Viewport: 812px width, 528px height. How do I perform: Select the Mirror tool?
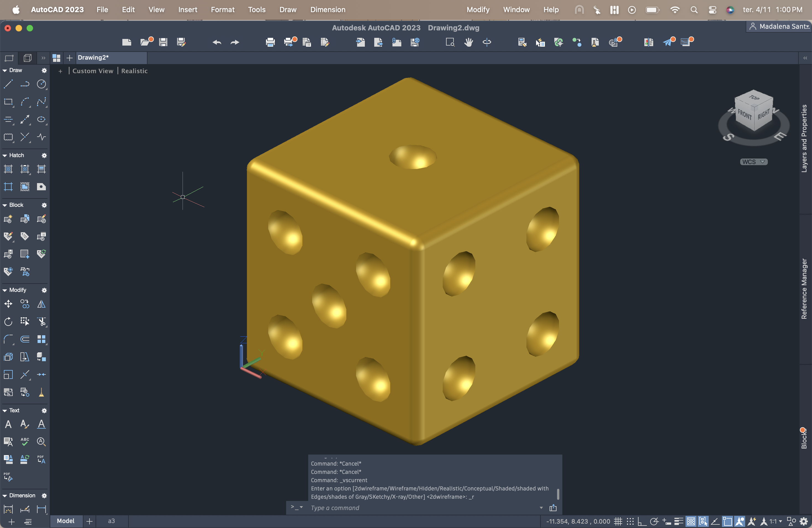tap(41, 304)
